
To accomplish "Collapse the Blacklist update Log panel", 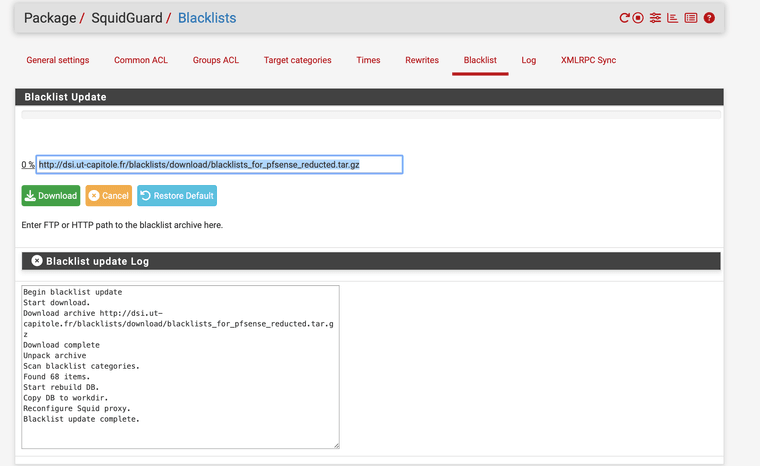I will (x=37, y=261).
